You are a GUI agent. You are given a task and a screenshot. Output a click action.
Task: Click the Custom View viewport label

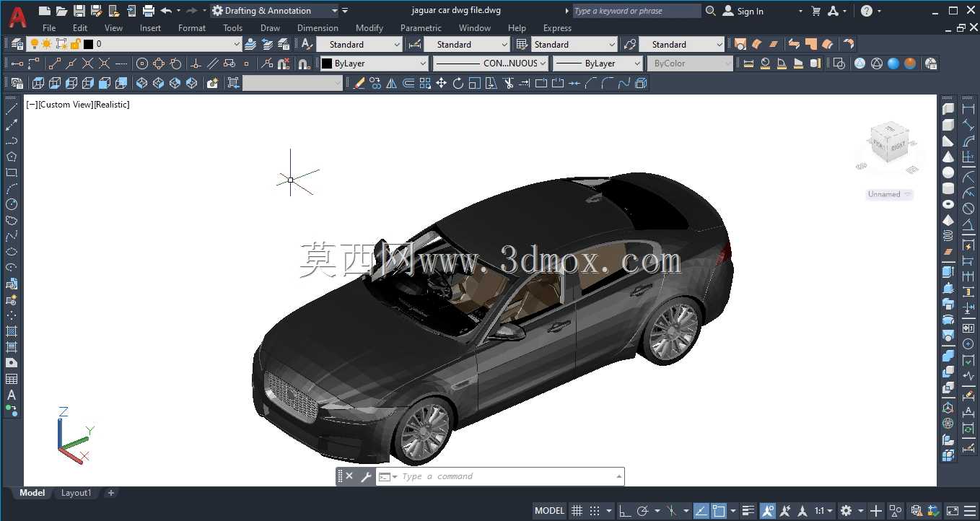(65, 105)
